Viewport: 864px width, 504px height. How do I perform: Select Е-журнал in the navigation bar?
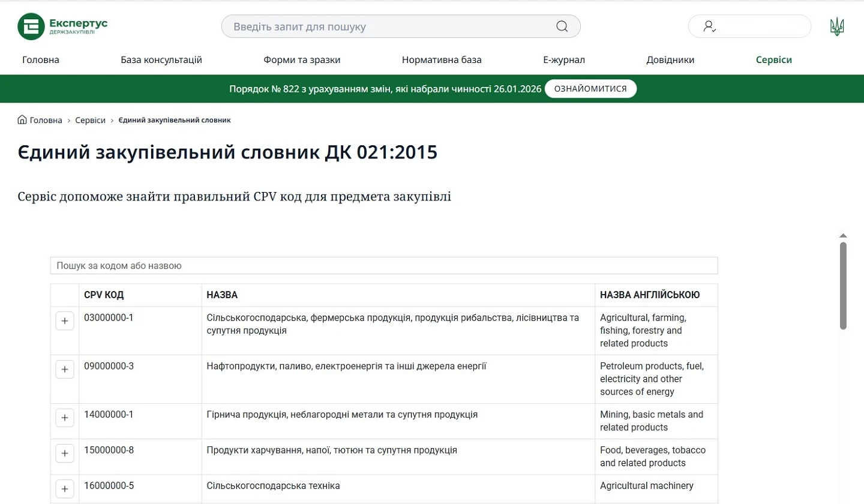[564, 59]
